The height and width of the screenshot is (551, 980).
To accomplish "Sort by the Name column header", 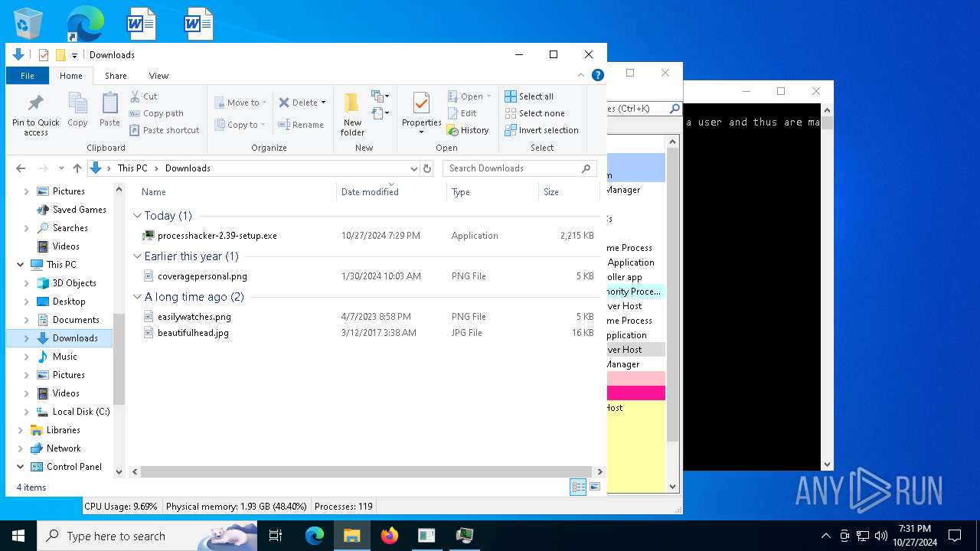I will pyautogui.click(x=232, y=192).
